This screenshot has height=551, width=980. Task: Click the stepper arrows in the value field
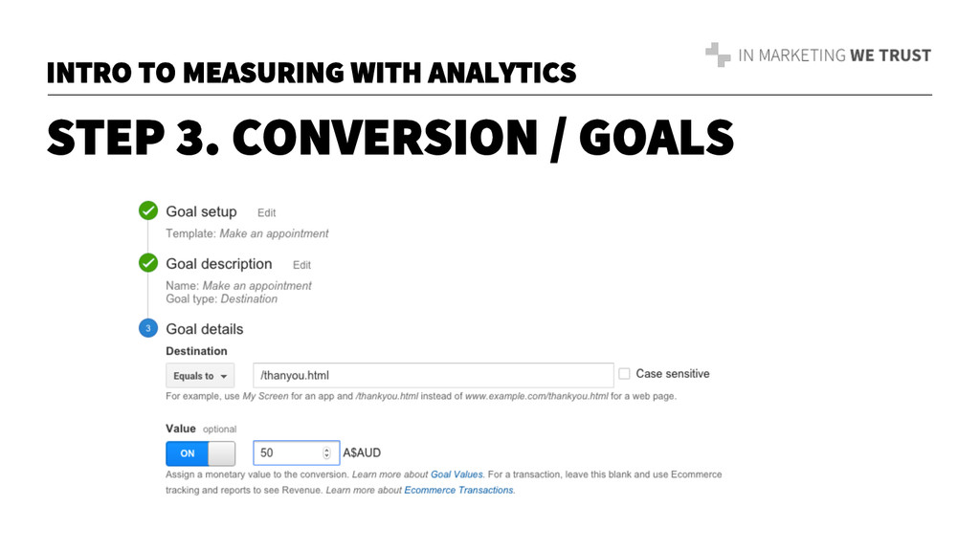pyautogui.click(x=327, y=452)
